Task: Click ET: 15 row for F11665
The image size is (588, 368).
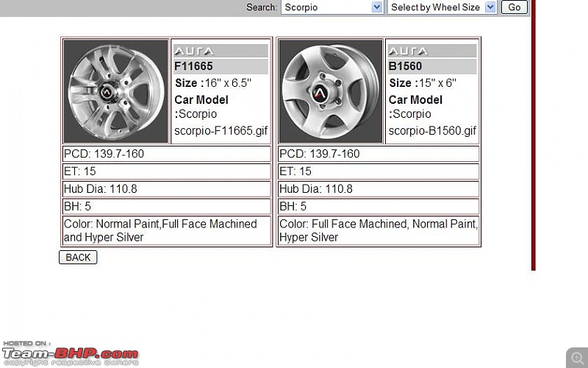Action: (x=167, y=171)
